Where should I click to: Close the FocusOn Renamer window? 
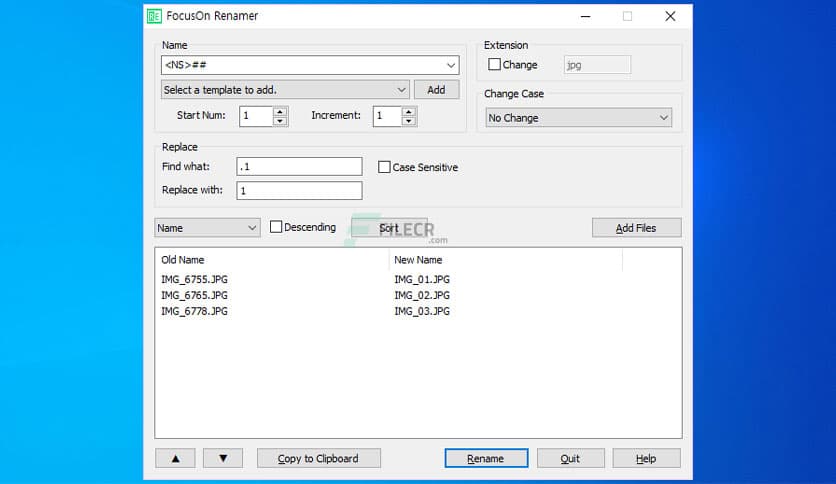(670, 17)
